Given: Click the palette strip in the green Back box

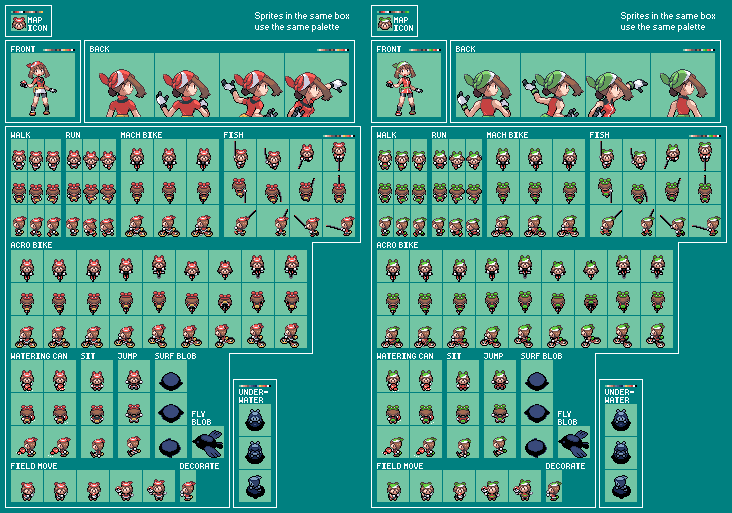Looking at the screenshot, I should point(699,50).
